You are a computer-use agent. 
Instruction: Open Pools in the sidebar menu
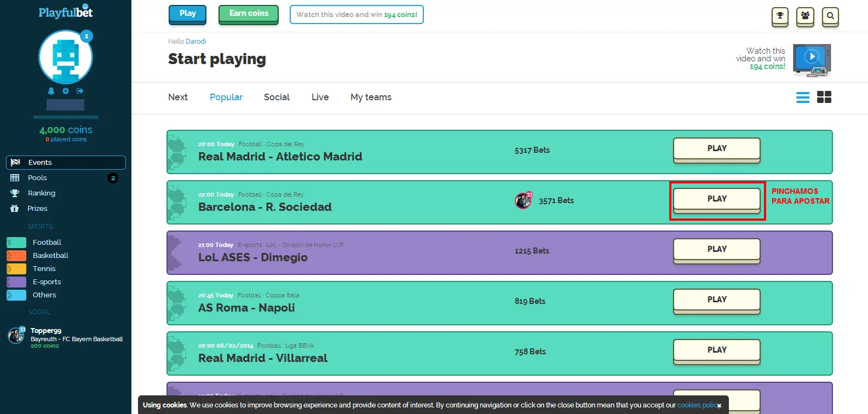click(37, 178)
